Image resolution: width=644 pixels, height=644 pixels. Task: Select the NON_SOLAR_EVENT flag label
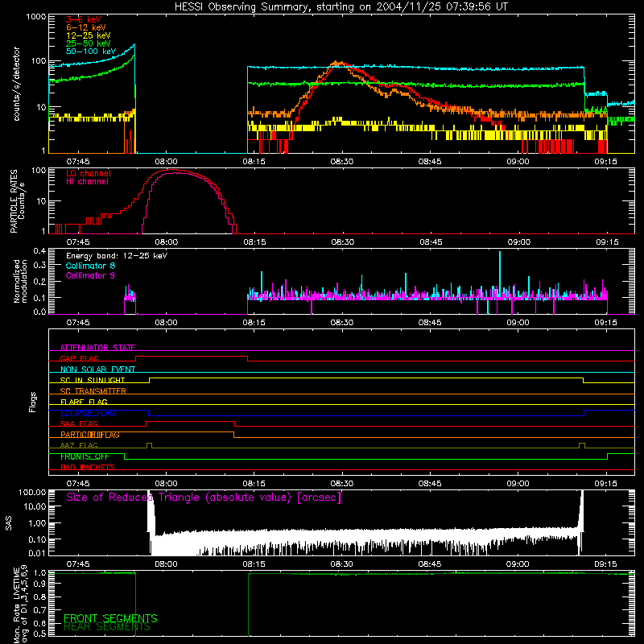pyautogui.click(x=97, y=369)
